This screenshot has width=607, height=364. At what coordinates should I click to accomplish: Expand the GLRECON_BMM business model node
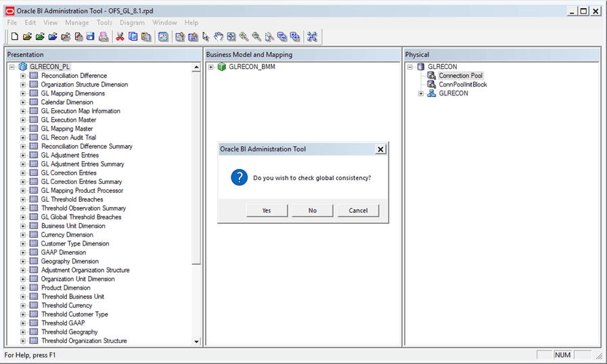(211, 67)
